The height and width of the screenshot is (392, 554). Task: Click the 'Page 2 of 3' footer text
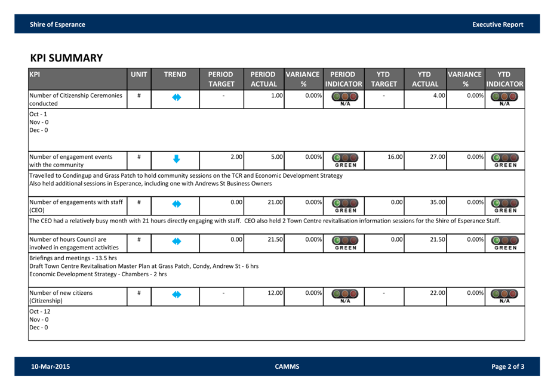point(507,366)
